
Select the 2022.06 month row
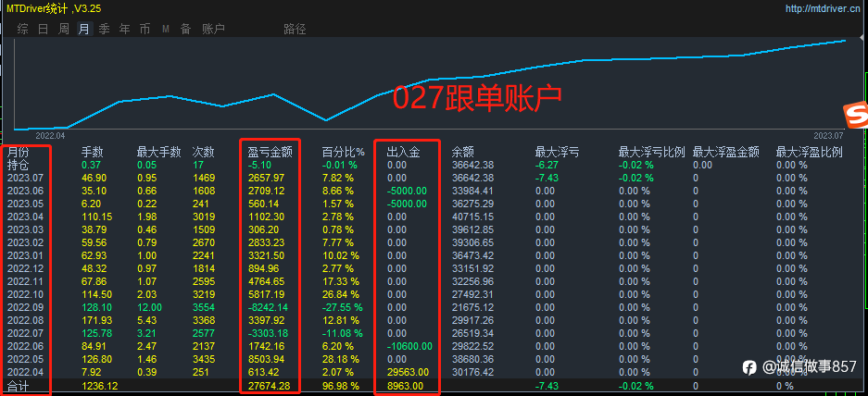coord(23,346)
